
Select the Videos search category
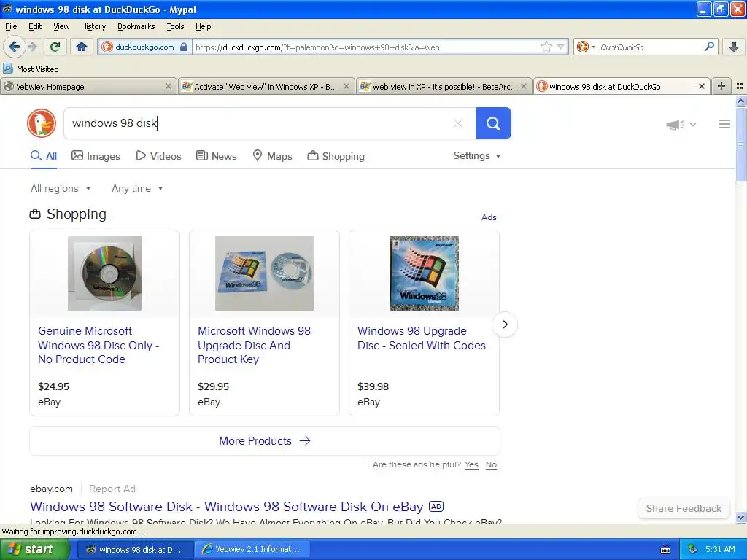[x=158, y=156]
